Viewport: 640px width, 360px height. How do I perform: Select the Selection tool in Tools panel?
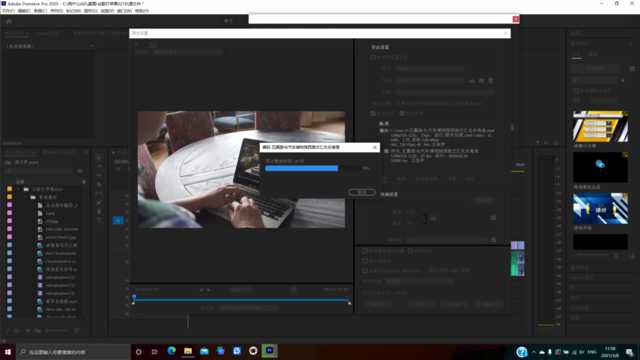99,157
